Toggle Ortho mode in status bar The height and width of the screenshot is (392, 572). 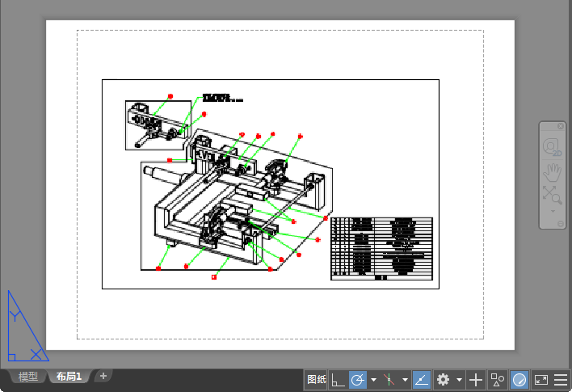click(338, 380)
